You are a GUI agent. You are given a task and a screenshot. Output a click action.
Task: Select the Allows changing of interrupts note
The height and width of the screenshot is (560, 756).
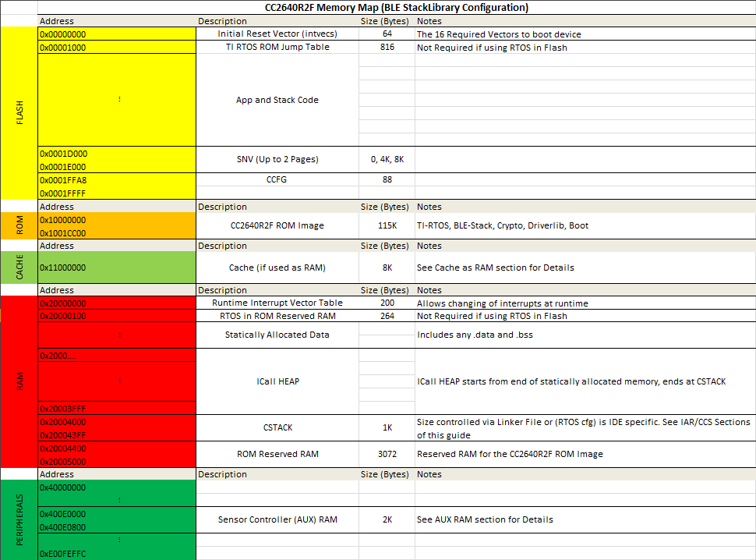[x=585, y=303]
